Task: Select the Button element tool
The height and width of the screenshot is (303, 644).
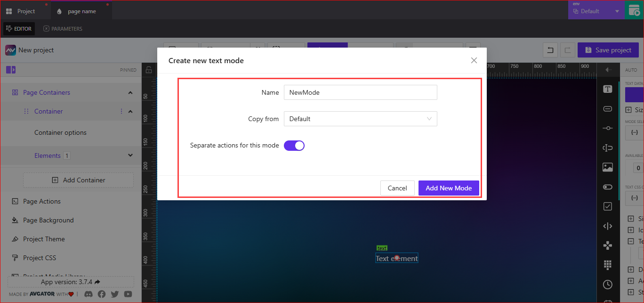Action: 607,108
